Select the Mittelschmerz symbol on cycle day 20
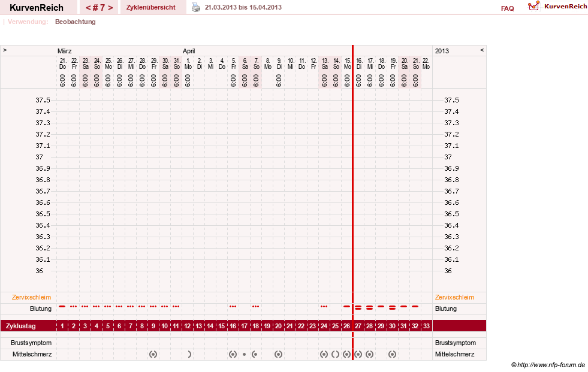The image size is (588, 372). pos(278,354)
